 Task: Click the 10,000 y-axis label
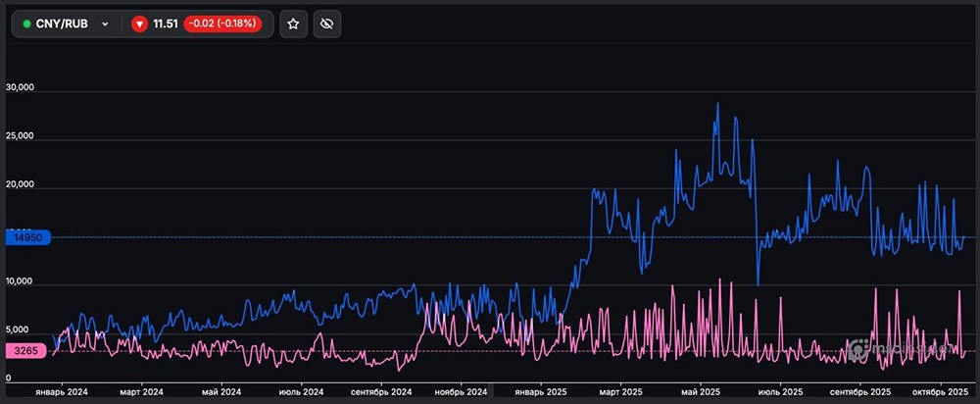[x=20, y=282]
